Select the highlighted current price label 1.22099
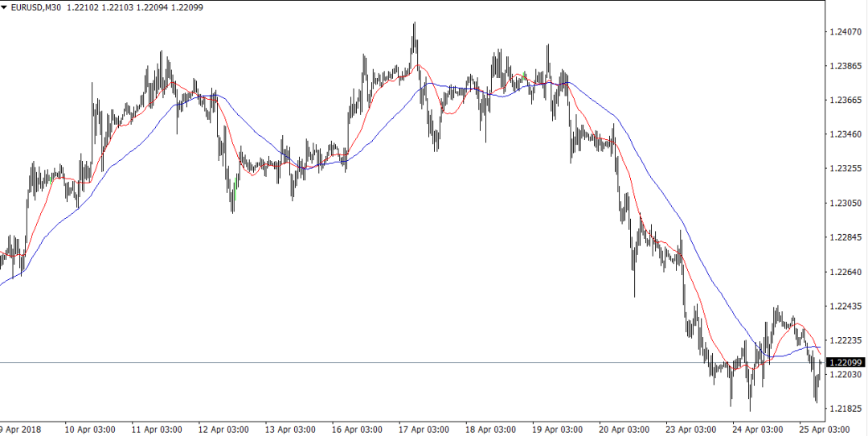 [x=845, y=363]
